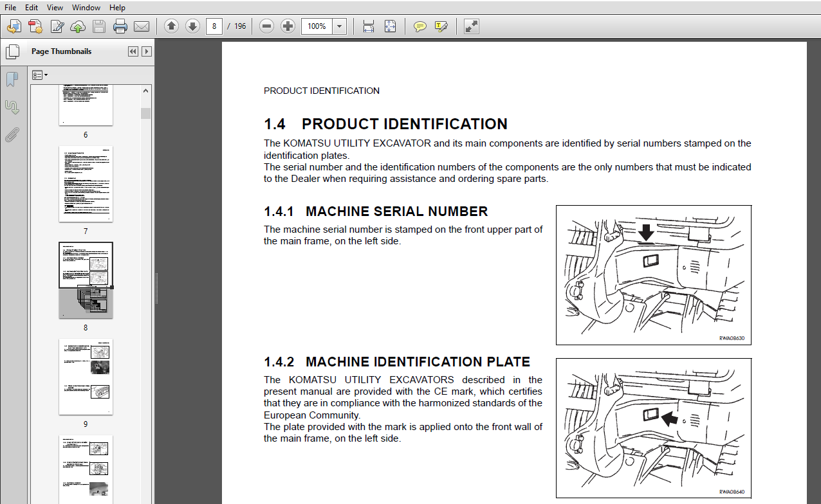The width and height of the screenshot is (821, 504).
Task: Open the Edit menu
Action: pyautogui.click(x=32, y=8)
